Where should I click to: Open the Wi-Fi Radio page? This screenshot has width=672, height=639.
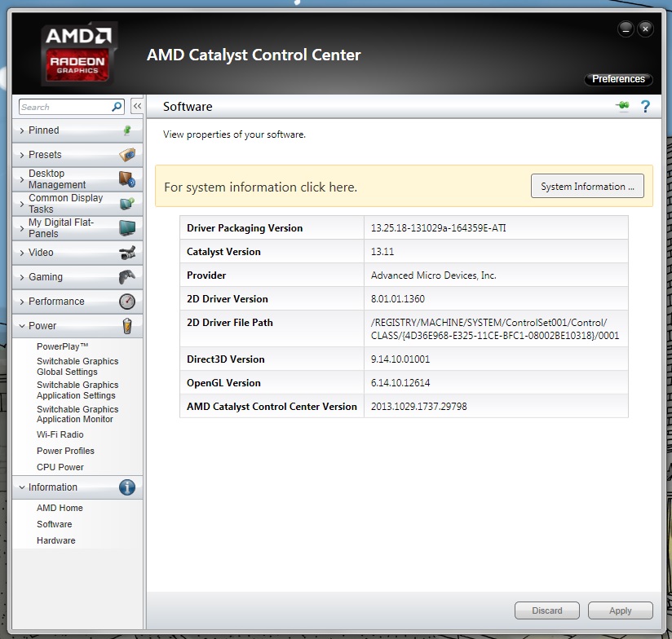tap(60, 434)
